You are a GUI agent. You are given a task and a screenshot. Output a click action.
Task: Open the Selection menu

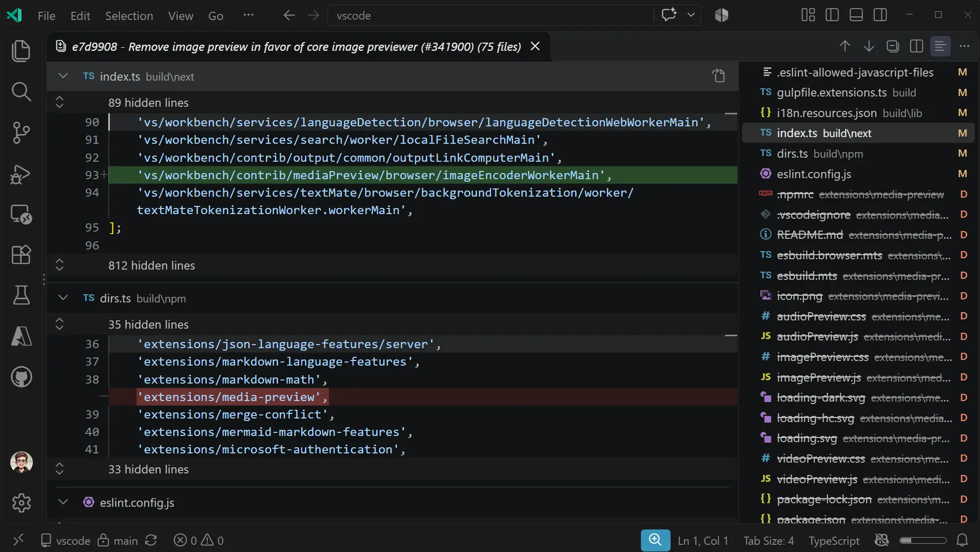click(x=129, y=15)
